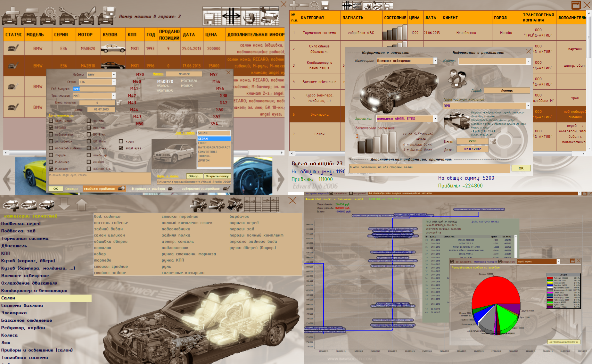The width and height of the screenshot is (592, 364).
Task: Open the 'Категория' Внешнее освещение dropdown
Action: point(435,61)
